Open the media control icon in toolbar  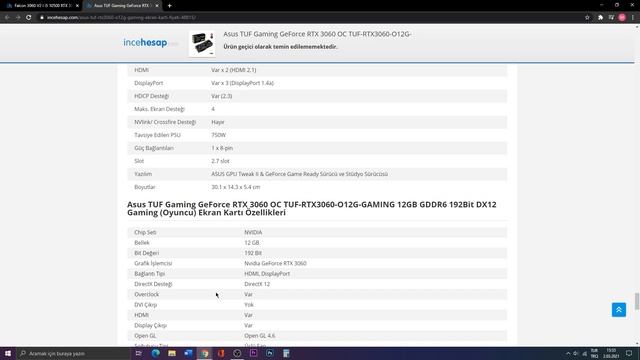(x=611, y=18)
